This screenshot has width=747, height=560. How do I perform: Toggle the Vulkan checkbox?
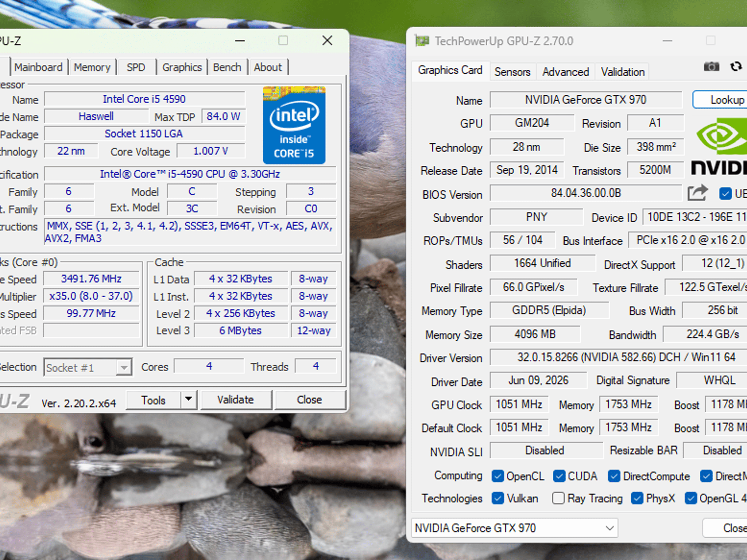pos(498,498)
